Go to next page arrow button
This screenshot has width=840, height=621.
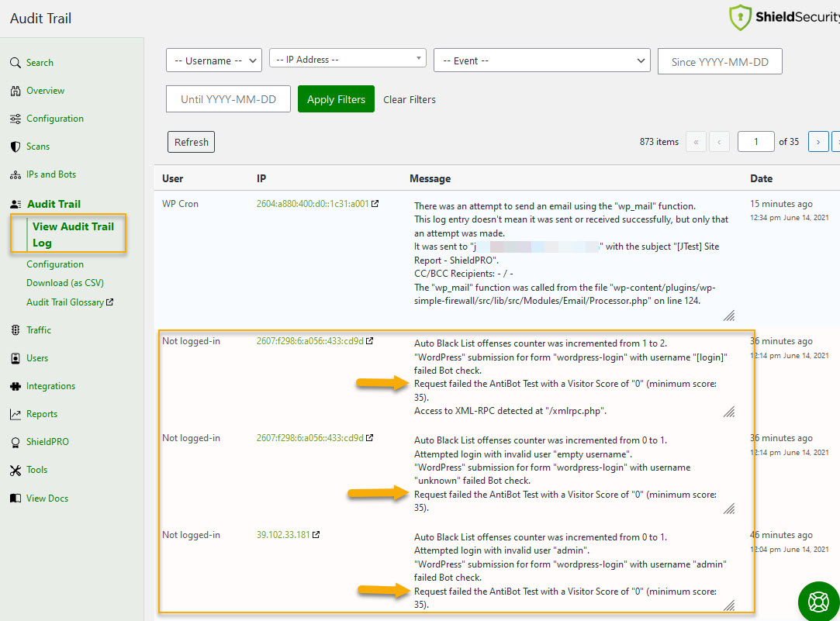pyautogui.click(x=818, y=142)
